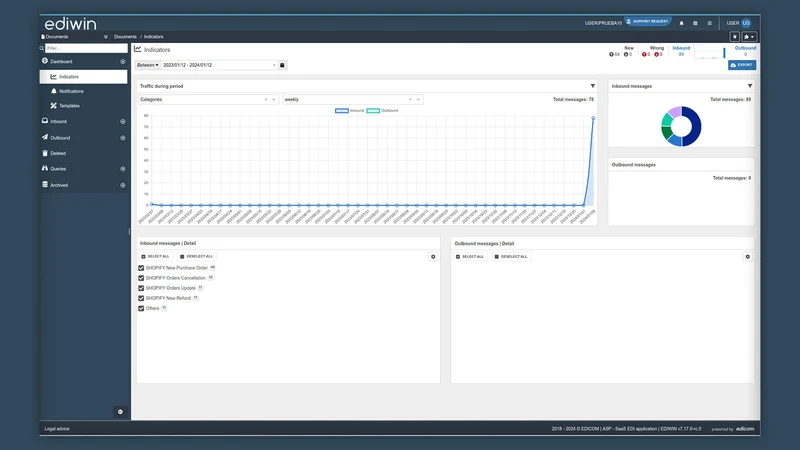The image size is (800, 450).
Task: Clear the weekly selection with the x
Action: tap(410, 99)
